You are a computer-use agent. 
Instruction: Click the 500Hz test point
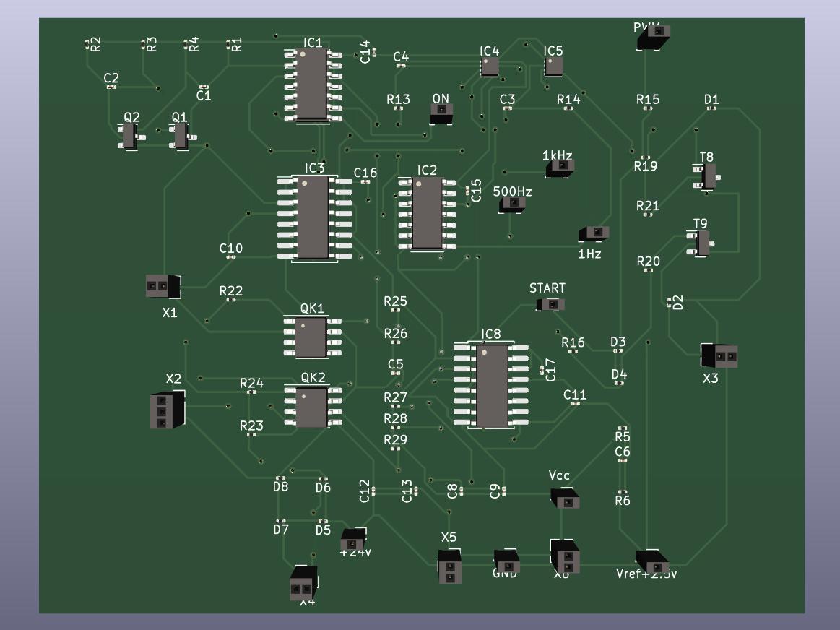tap(512, 204)
